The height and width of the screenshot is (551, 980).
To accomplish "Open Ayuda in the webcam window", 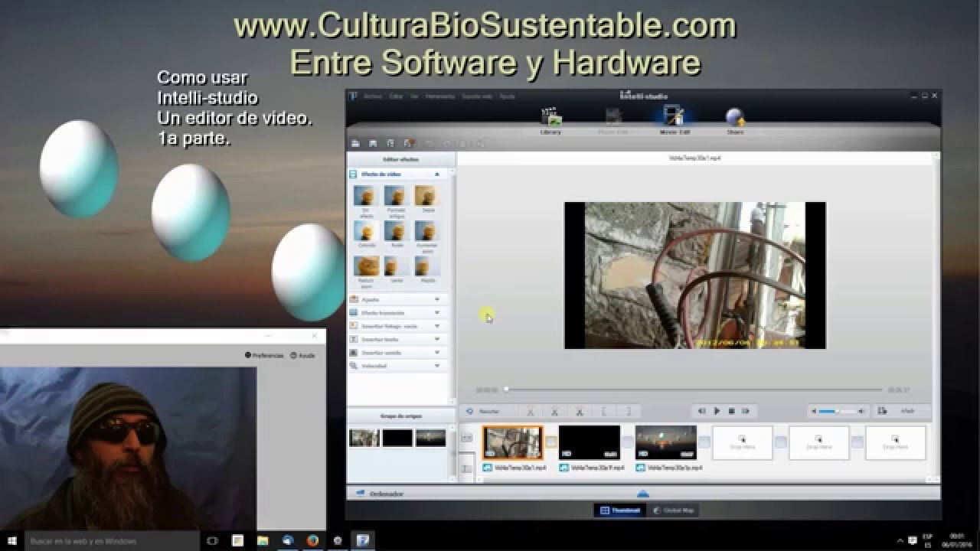I will tap(302, 355).
